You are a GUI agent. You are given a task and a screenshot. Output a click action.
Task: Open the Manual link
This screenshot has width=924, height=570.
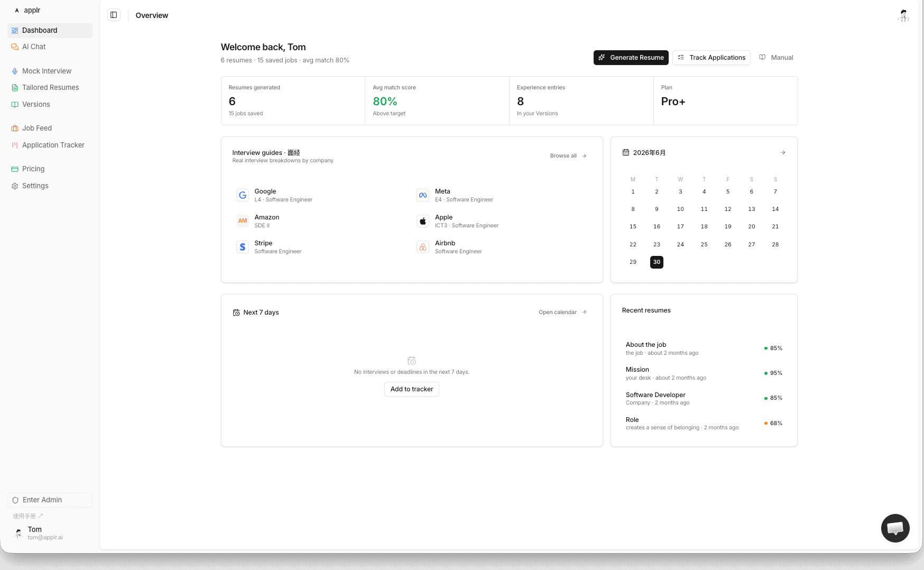pos(776,58)
